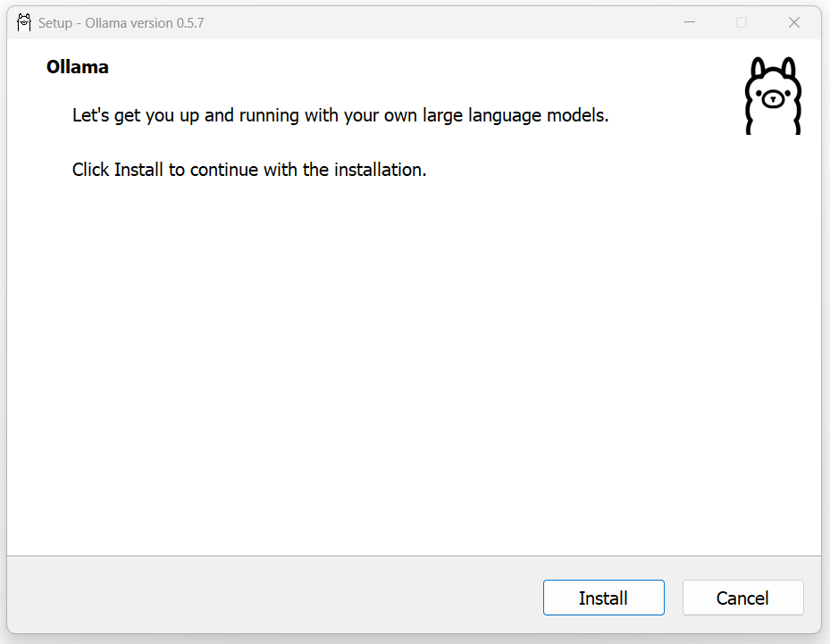Click the "Let's get you up and running" sentence

pos(340,115)
